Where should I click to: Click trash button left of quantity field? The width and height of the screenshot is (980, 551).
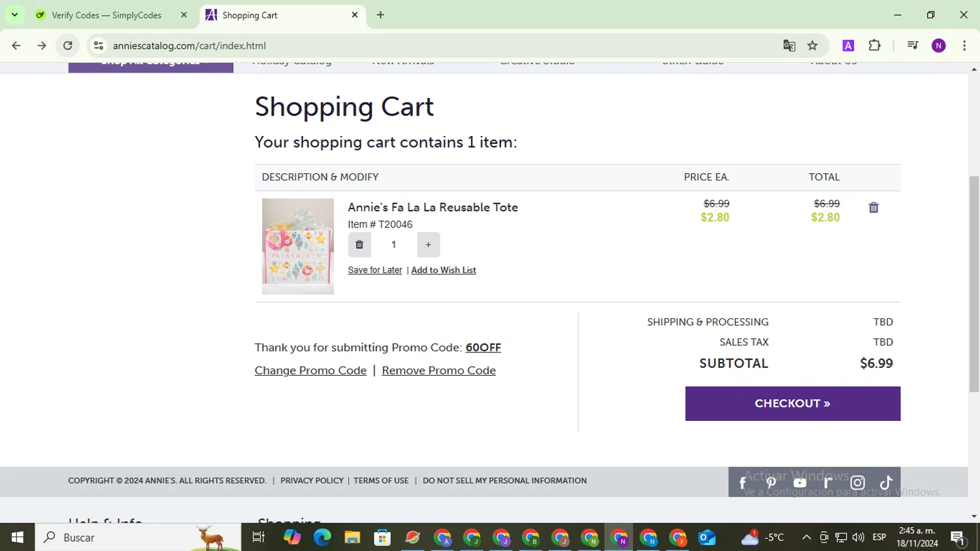tap(359, 244)
